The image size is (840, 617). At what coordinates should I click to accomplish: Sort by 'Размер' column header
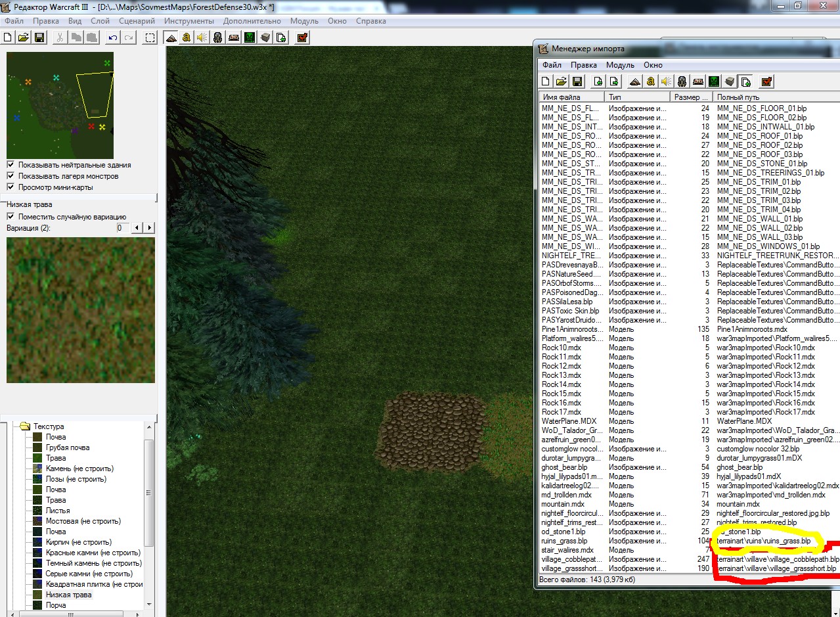click(692, 97)
